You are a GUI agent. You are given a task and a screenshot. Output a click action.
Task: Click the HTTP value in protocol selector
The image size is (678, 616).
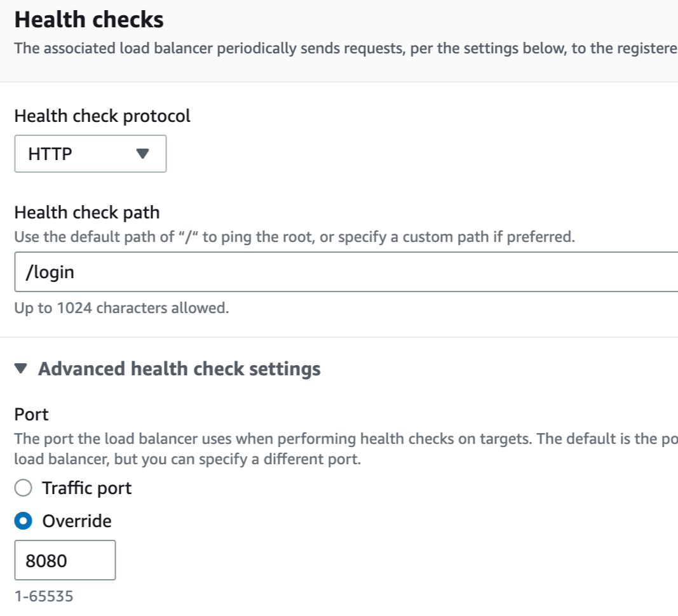click(50, 154)
